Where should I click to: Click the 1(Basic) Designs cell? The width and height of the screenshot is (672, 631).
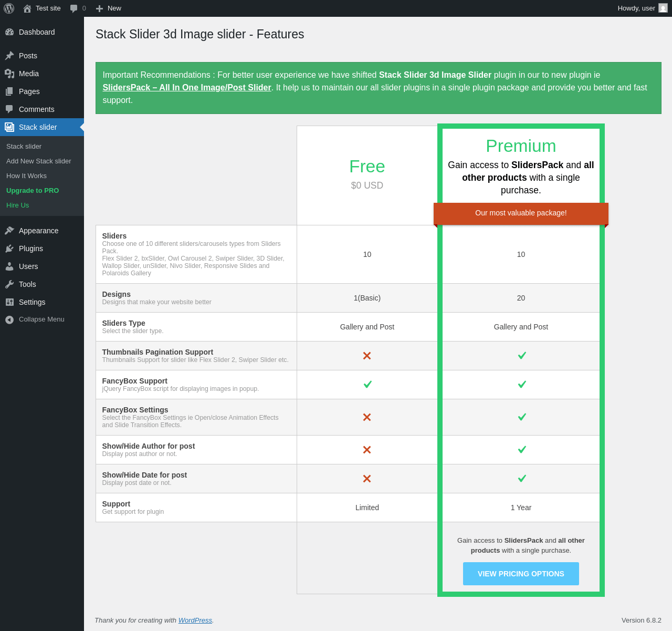tap(367, 298)
